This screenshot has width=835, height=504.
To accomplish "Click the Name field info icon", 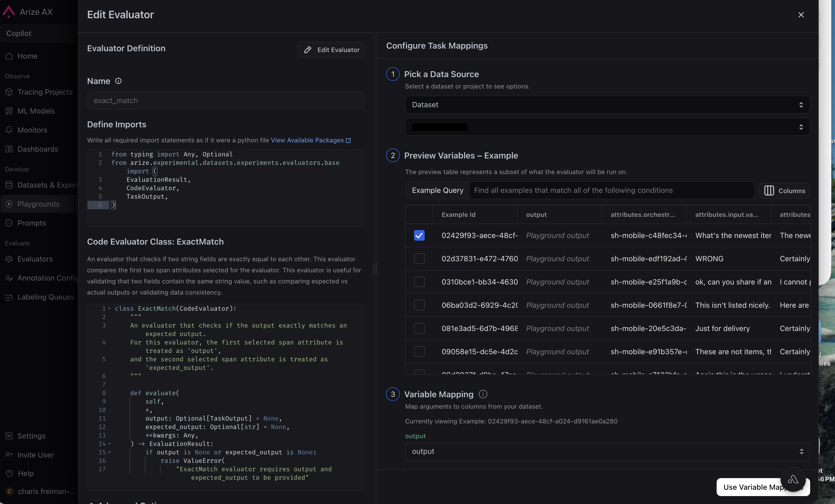I will click(x=118, y=81).
